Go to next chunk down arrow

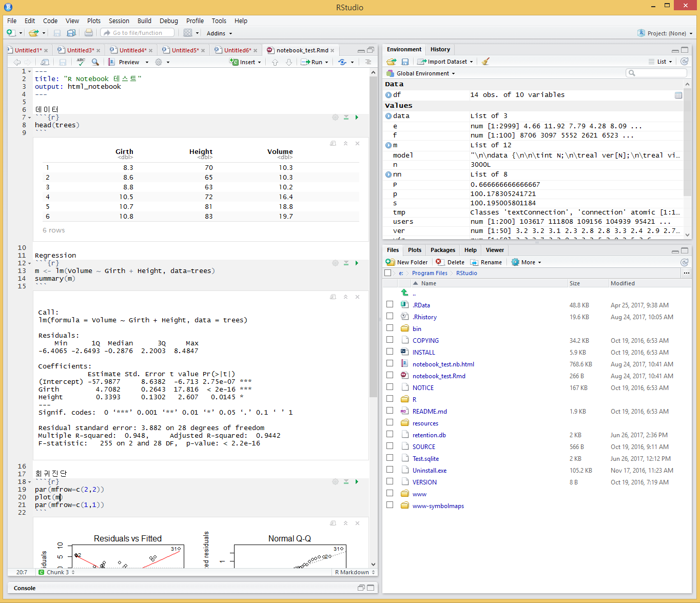tap(289, 62)
